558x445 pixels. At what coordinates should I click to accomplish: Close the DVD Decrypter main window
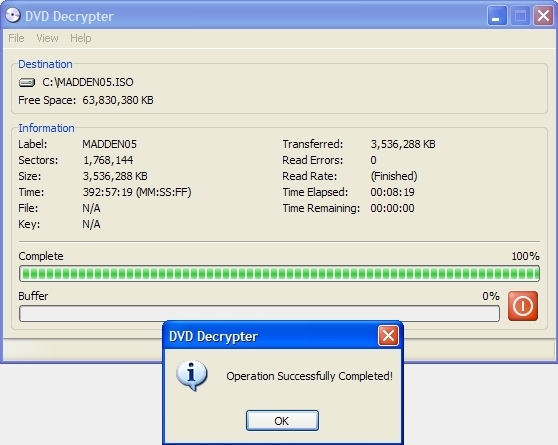point(543,16)
